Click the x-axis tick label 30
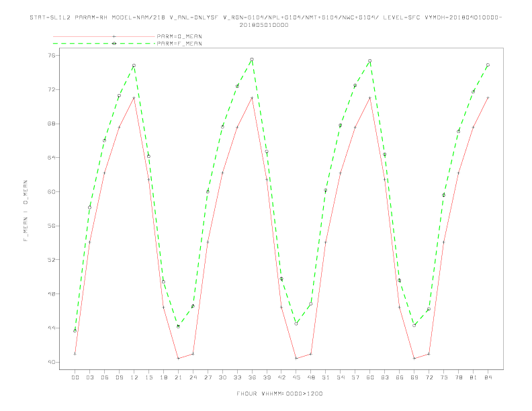This screenshot has height=411, width=532. [222, 377]
